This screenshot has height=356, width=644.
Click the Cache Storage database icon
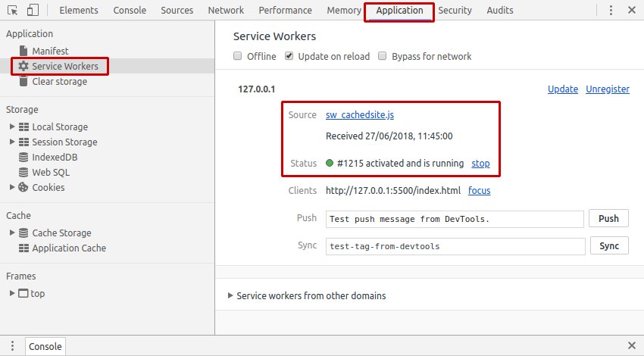[x=23, y=233]
